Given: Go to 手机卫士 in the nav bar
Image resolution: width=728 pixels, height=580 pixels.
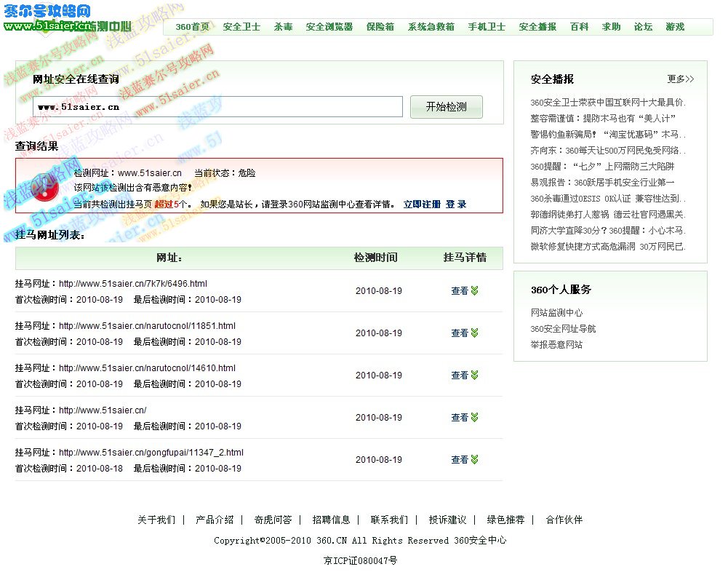Looking at the screenshot, I should (487, 27).
